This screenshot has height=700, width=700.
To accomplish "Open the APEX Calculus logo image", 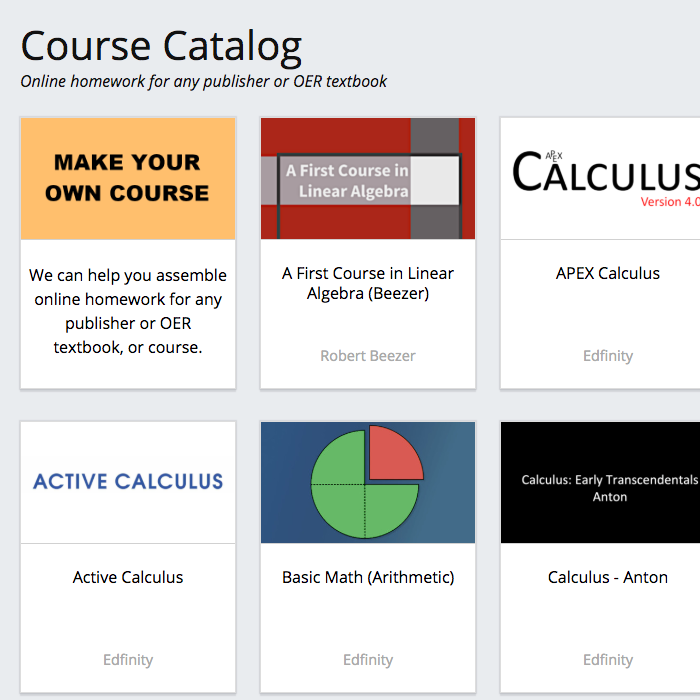I will (x=600, y=179).
